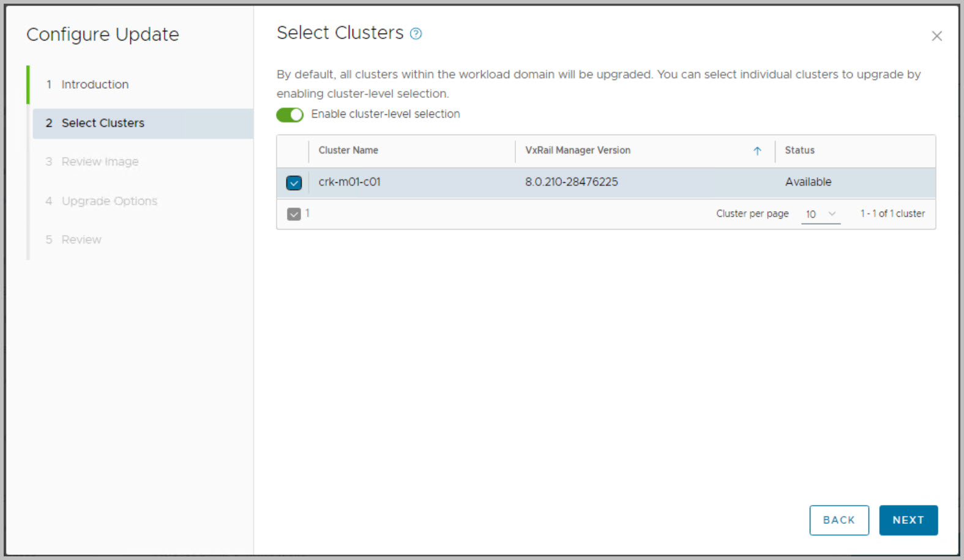Disable the cluster-level selection toggle
This screenshot has height=560, width=964.
tap(290, 114)
